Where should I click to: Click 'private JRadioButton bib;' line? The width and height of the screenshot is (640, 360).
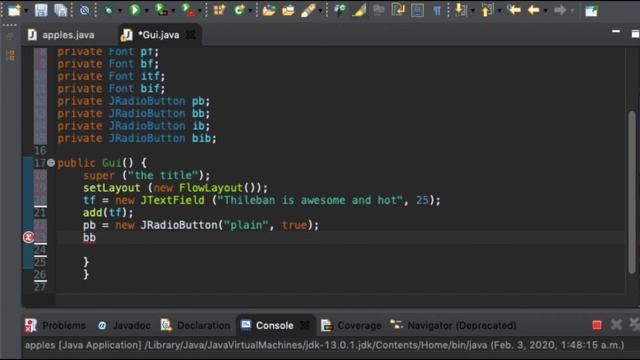click(136, 138)
